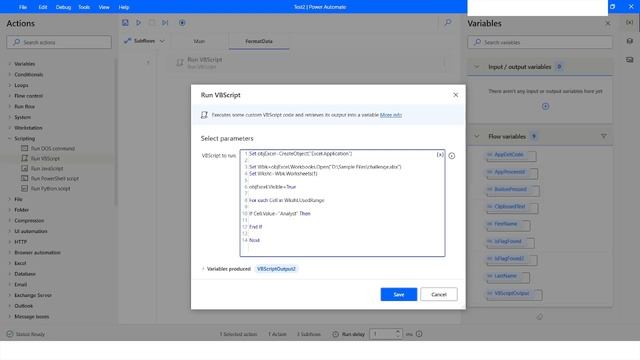Open the Debug menu
The image size is (640, 360).
tap(63, 7)
